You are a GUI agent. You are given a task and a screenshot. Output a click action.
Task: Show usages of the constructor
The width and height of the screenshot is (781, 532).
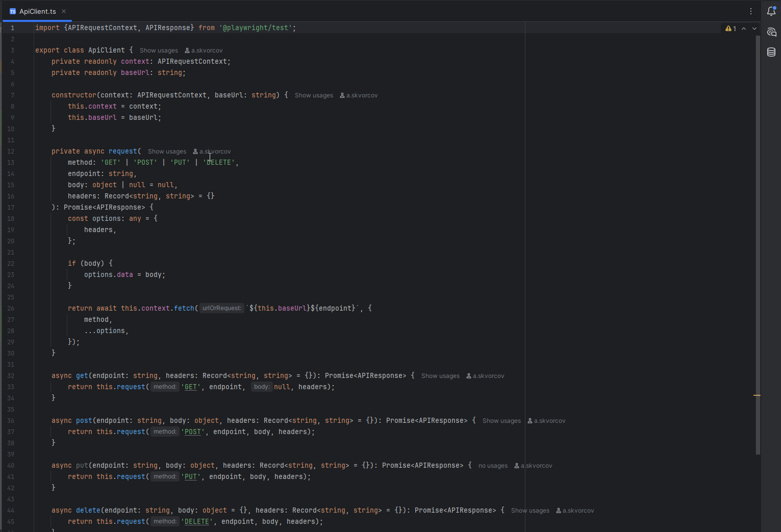tap(314, 95)
